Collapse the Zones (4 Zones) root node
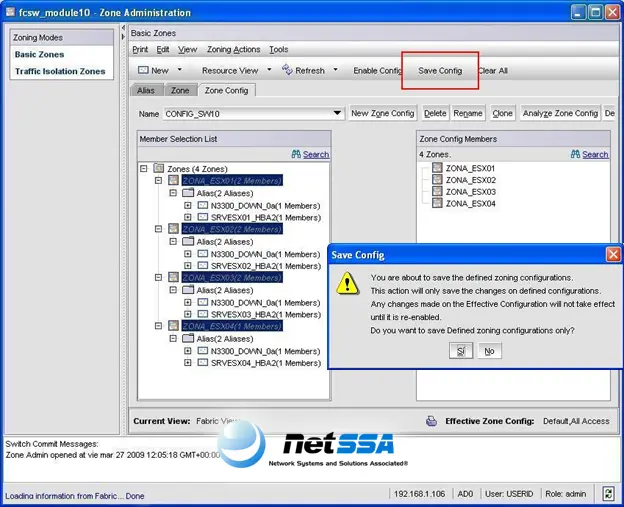 pos(144,169)
